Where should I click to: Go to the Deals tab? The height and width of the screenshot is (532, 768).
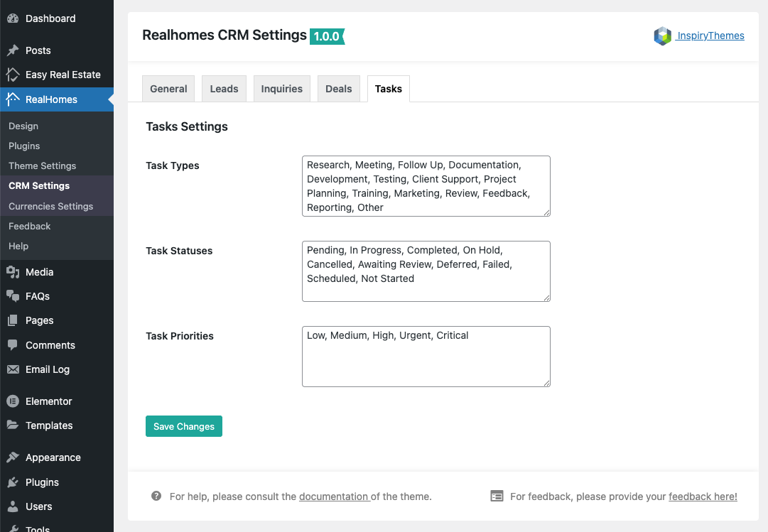[x=338, y=89]
